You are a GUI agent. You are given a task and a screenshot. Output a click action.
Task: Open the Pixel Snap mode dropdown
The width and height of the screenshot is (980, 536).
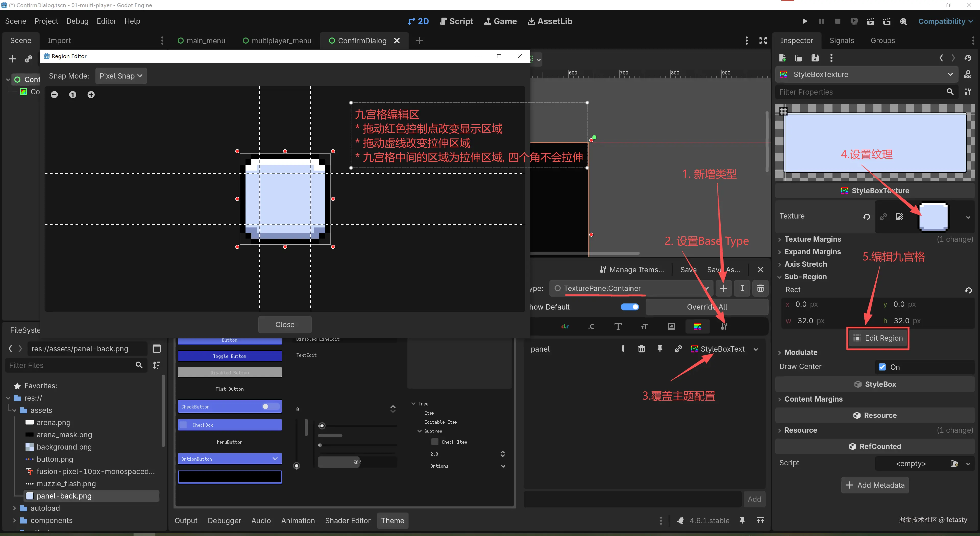[121, 76]
